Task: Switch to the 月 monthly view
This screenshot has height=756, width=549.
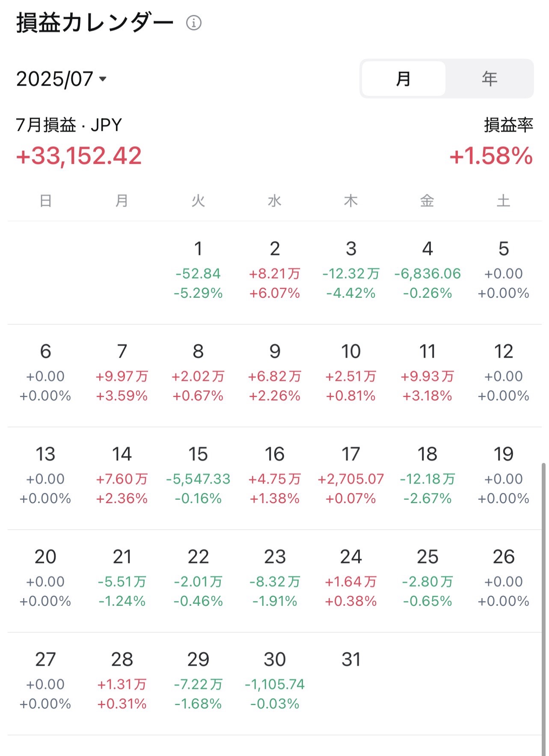Action: click(404, 79)
